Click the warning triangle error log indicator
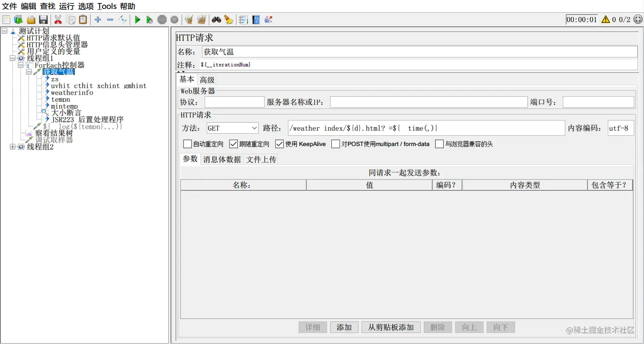This screenshot has height=344, width=644. coord(605,19)
